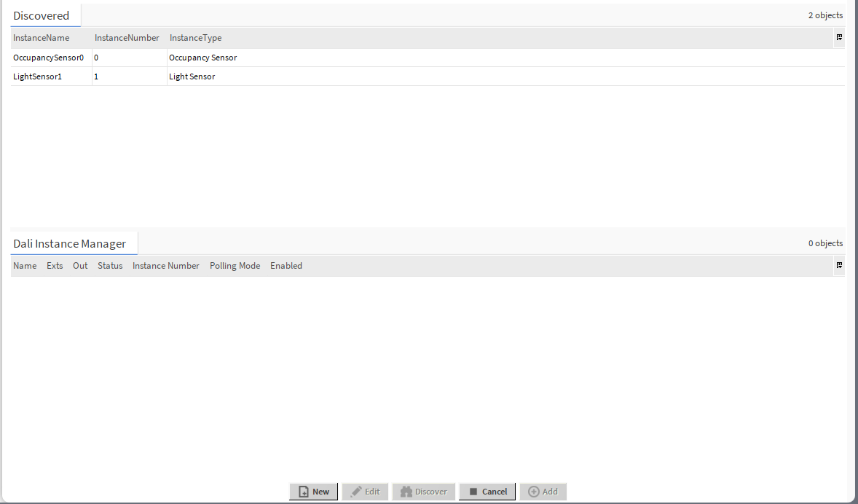Sort by Exts column header

[55, 266]
